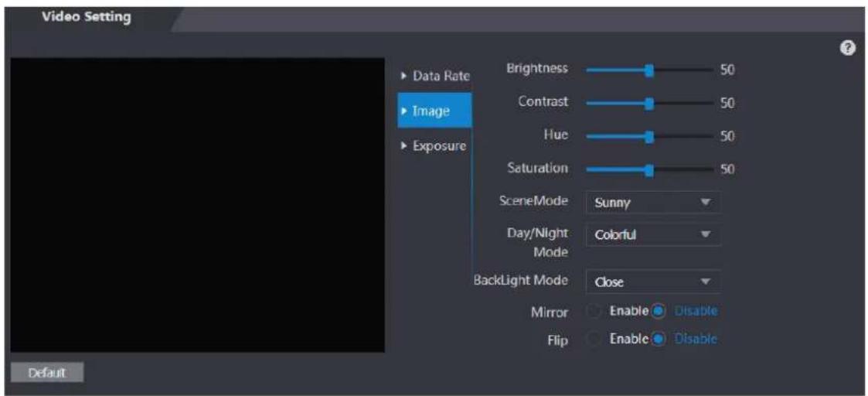The height and width of the screenshot is (396, 868).
Task: Click the Contrast label
Action: coord(543,102)
